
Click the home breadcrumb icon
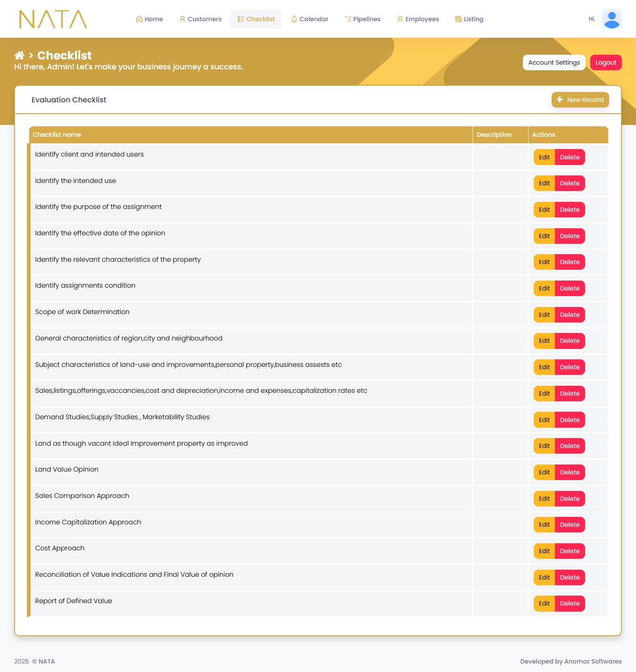click(19, 56)
